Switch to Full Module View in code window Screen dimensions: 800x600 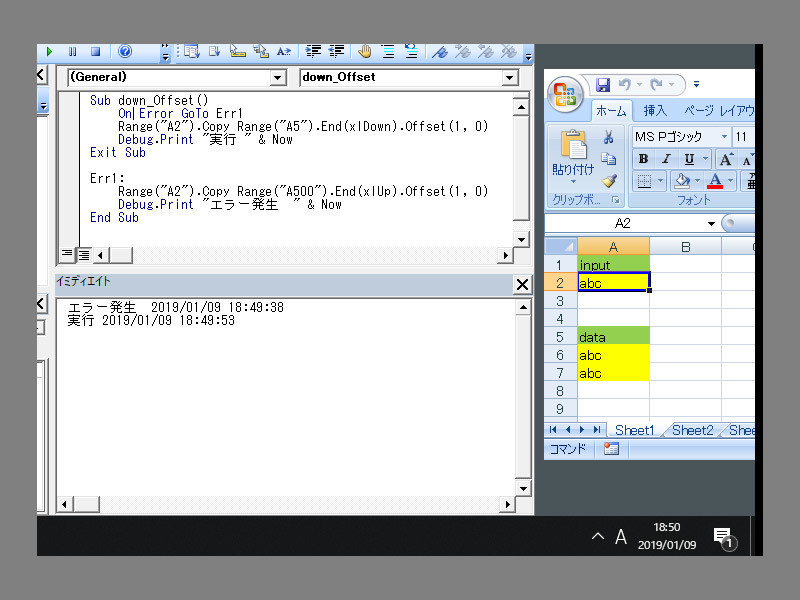click(x=84, y=255)
